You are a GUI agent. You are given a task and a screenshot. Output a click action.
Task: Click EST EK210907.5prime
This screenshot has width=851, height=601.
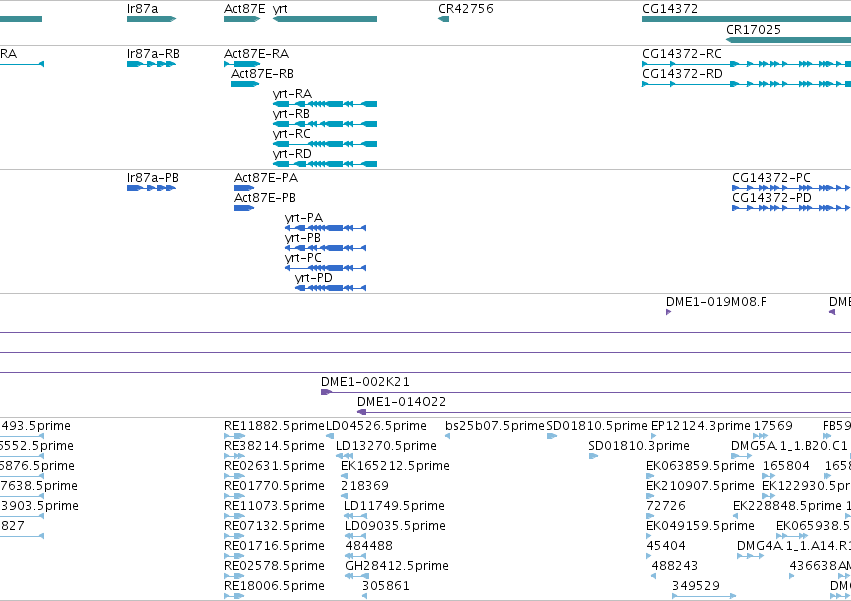[649, 496]
